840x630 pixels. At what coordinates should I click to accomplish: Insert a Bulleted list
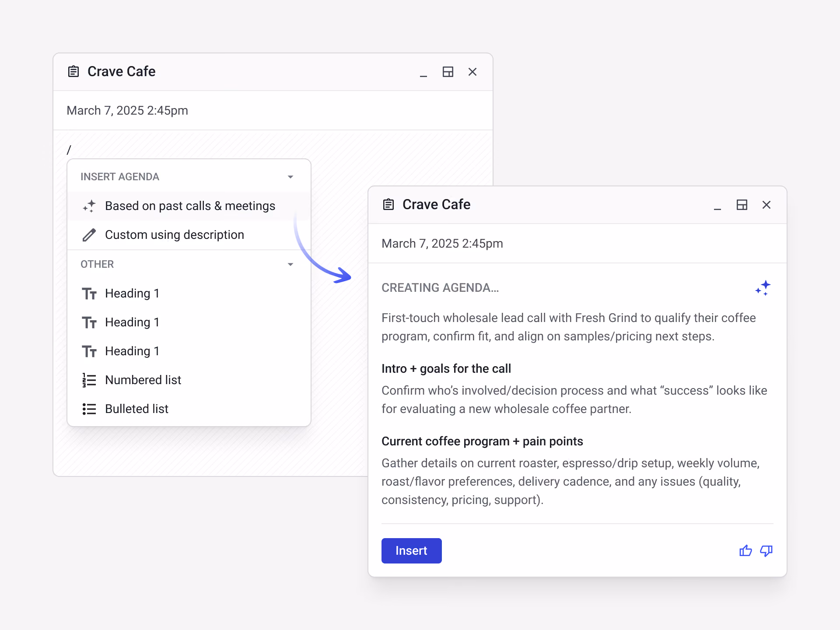click(189, 409)
